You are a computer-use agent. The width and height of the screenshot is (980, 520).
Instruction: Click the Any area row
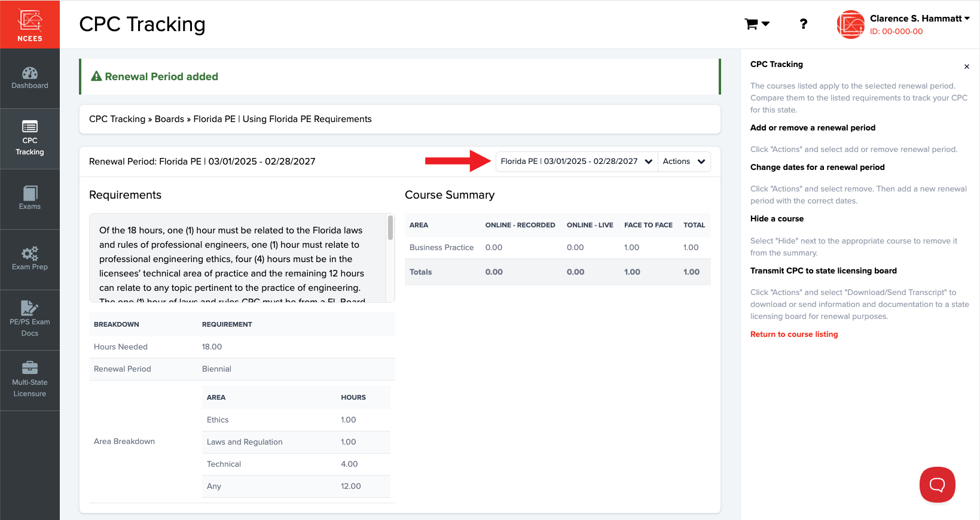296,486
